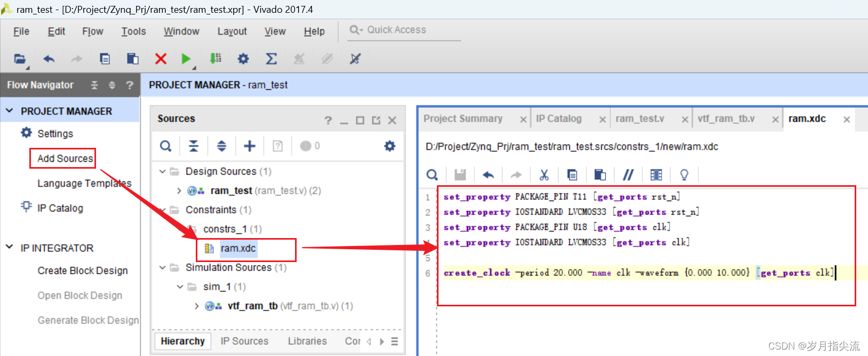The width and height of the screenshot is (868, 356).
Task: Open settings gear in main toolbar
Action: pos(243,59)
